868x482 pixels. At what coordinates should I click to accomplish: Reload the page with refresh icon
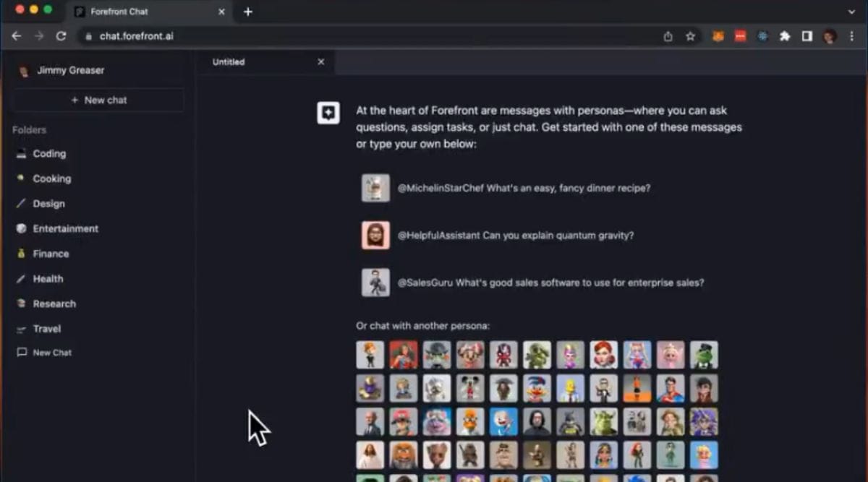coord(61,36)
